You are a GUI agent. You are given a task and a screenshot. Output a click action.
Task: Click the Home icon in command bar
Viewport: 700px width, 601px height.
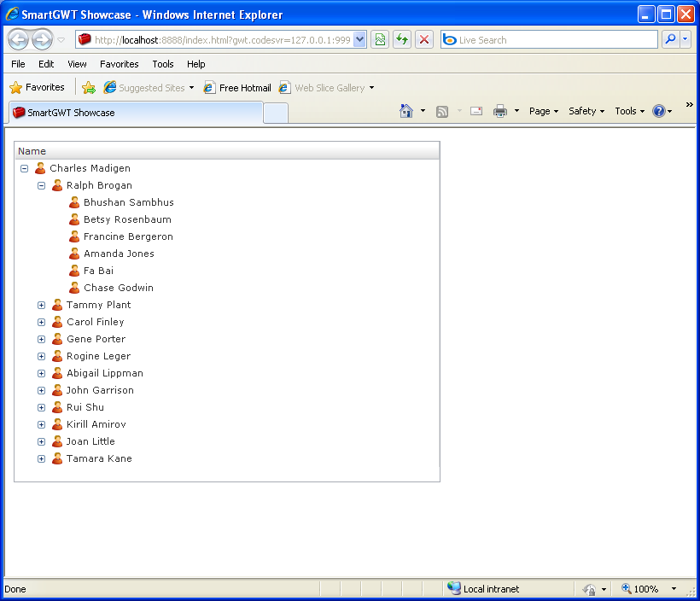click(x=406, y=111)
